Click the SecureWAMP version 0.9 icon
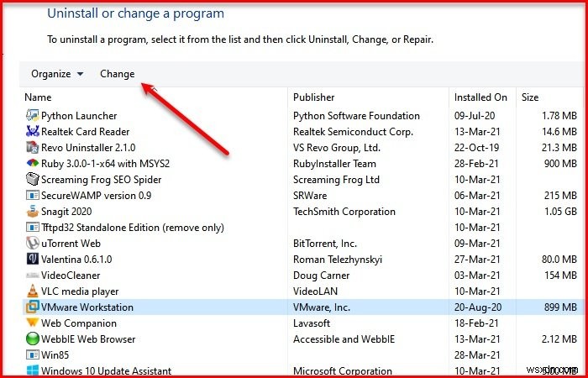The width and height of the screenshot is (588, 378). click(x=33, y=196)
